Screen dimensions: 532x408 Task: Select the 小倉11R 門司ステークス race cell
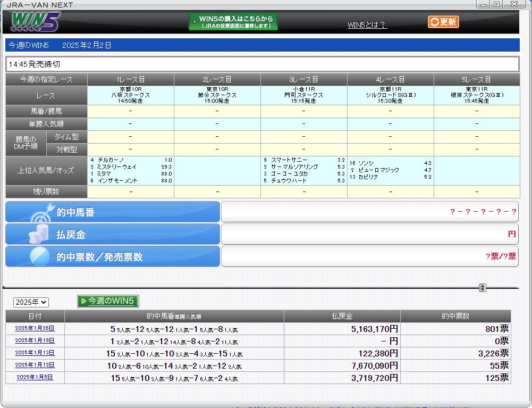[x=303, y=95]
